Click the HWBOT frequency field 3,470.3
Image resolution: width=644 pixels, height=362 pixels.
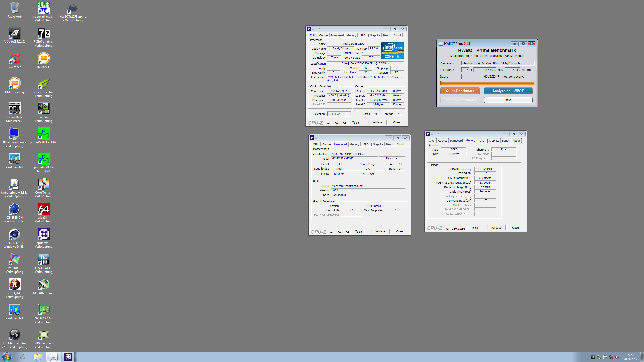tap(485, 70)
